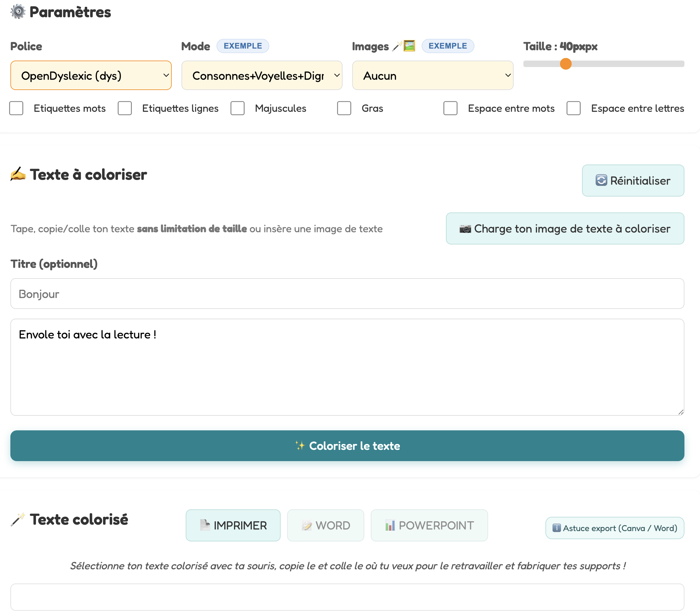The width and height of the screenshot is (700, 612).
Task: Open the Images dropdown set to Aucun
Action: (433, 75)
